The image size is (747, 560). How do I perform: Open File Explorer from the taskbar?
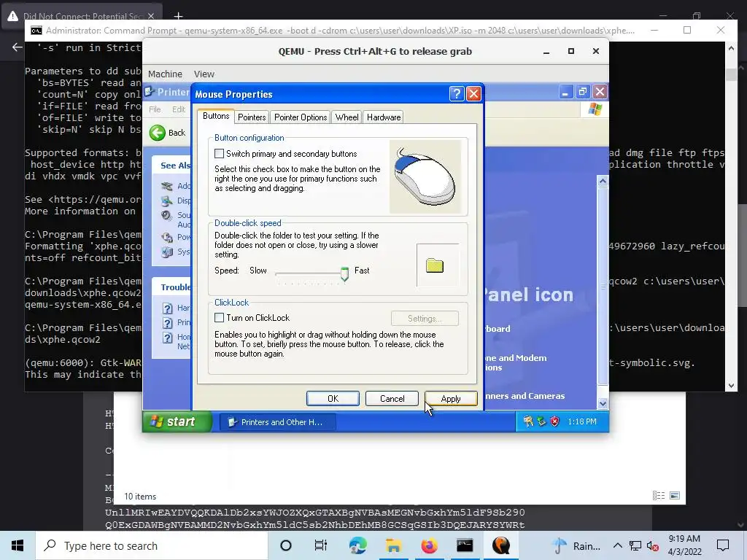coord(393,545)
